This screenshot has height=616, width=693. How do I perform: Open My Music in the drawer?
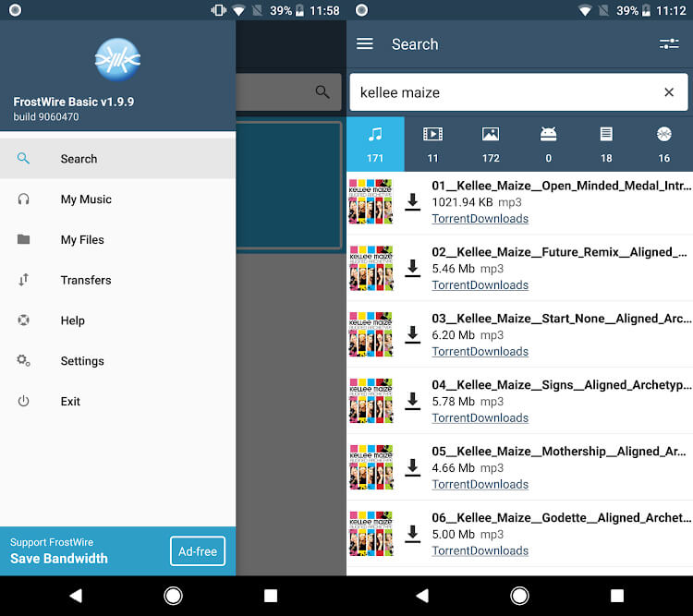tap(117, 199)
